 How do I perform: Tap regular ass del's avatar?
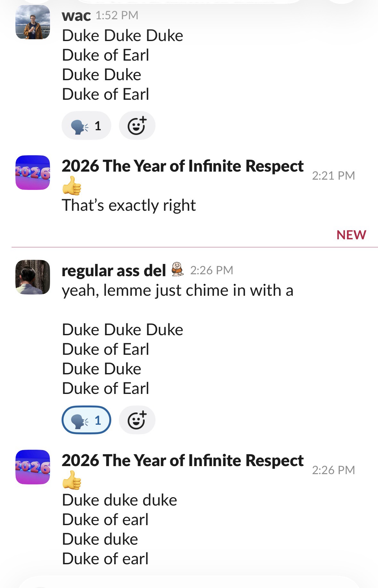point(33,277)
